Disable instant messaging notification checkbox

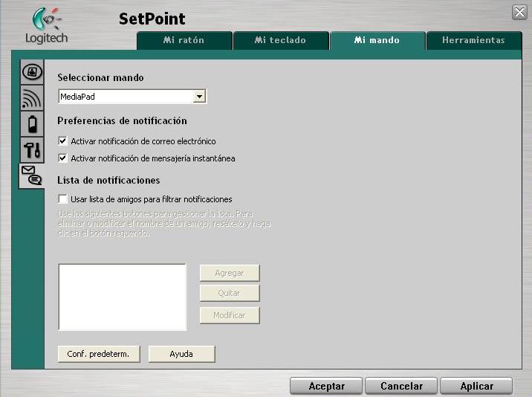click(62, 158)
